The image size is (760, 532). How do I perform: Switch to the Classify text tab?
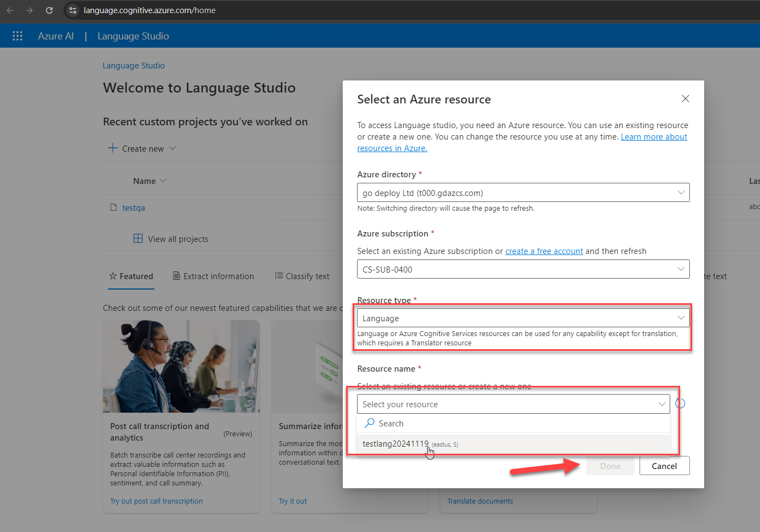pos(302,276)
